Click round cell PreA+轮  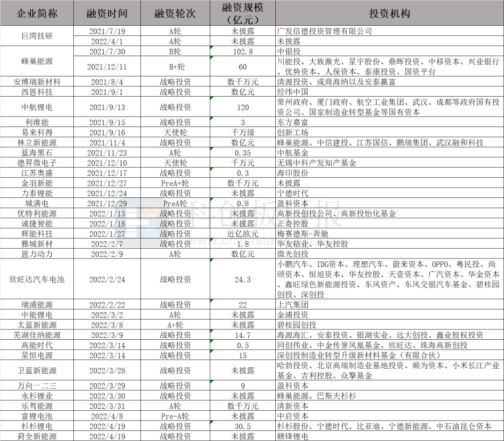175,183
